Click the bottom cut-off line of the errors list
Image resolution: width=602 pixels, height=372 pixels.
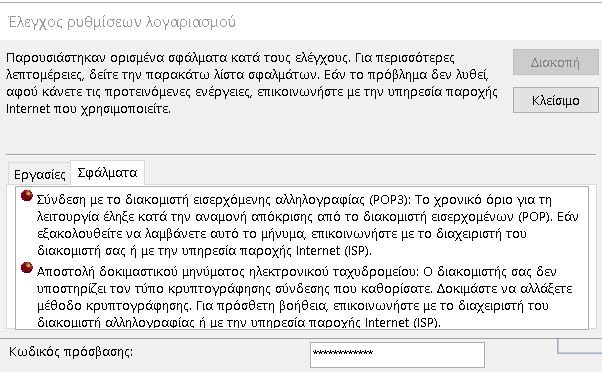click(238, 322)
